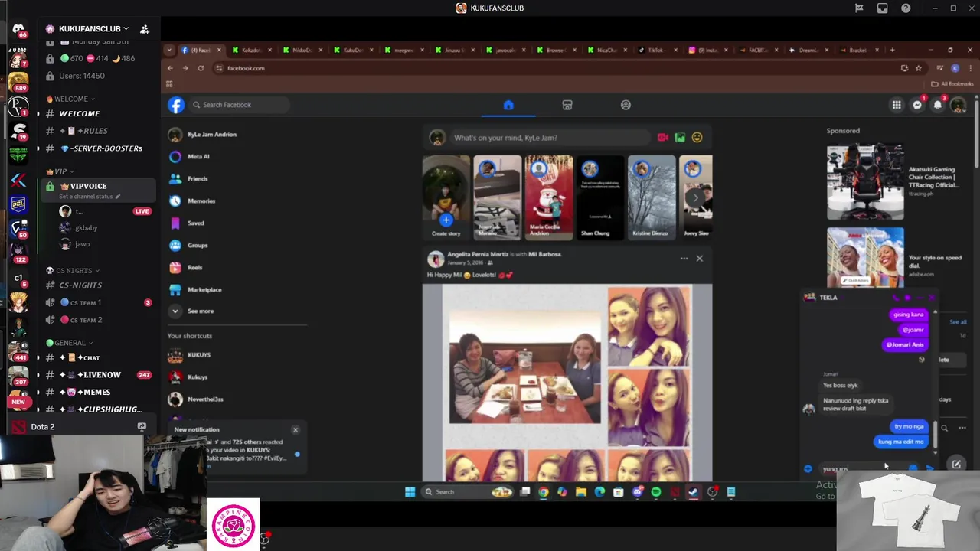980x551 pixels.
Task: Click the Live video icon in post composer
Action: click(663, 138)
